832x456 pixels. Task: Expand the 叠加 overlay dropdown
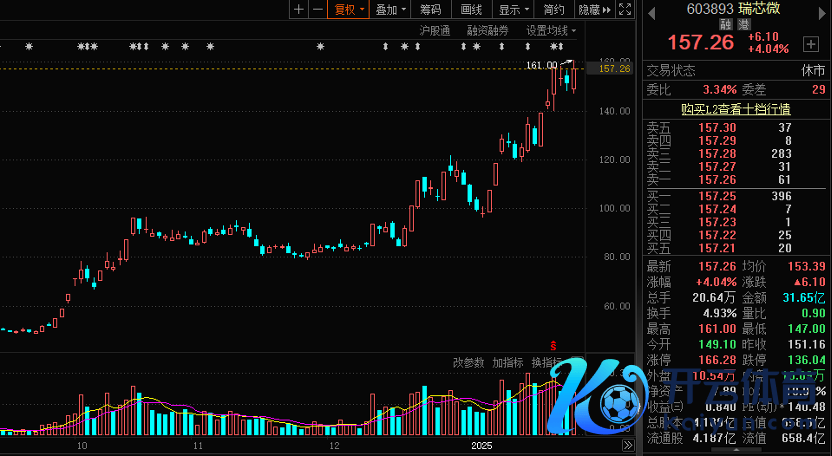pyautogui.click(x=390, y=10)
